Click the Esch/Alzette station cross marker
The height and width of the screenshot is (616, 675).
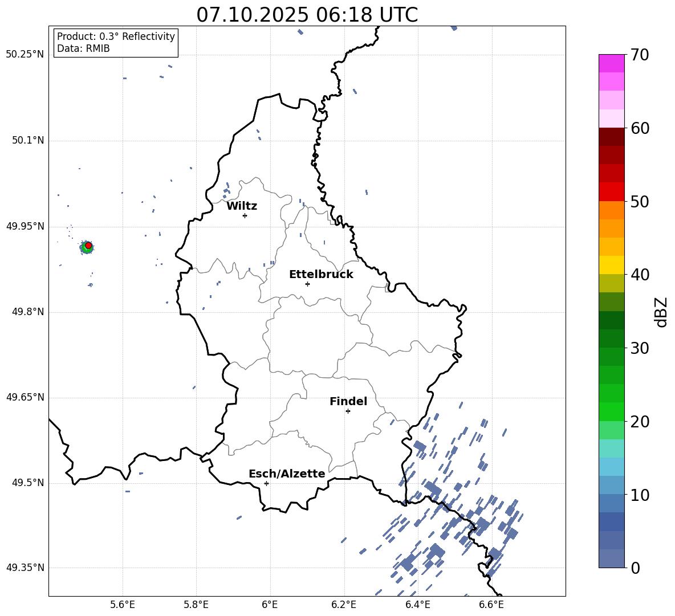[266, 483]
